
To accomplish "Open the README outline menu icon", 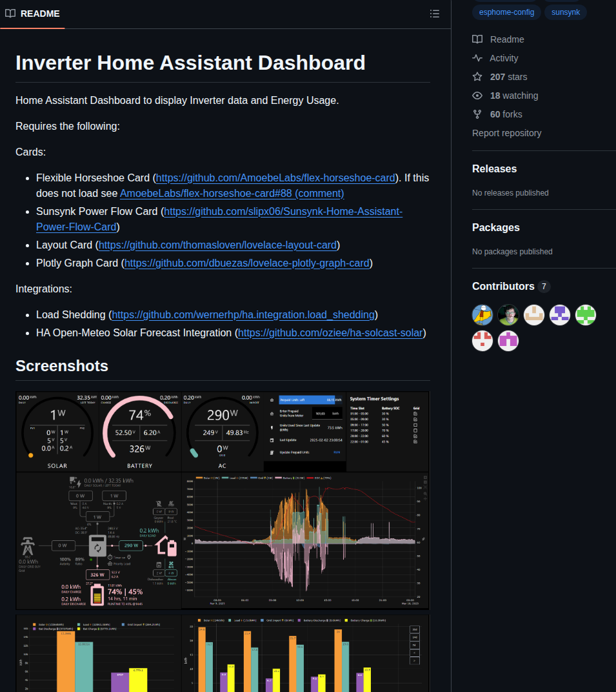I will (434, 14).
